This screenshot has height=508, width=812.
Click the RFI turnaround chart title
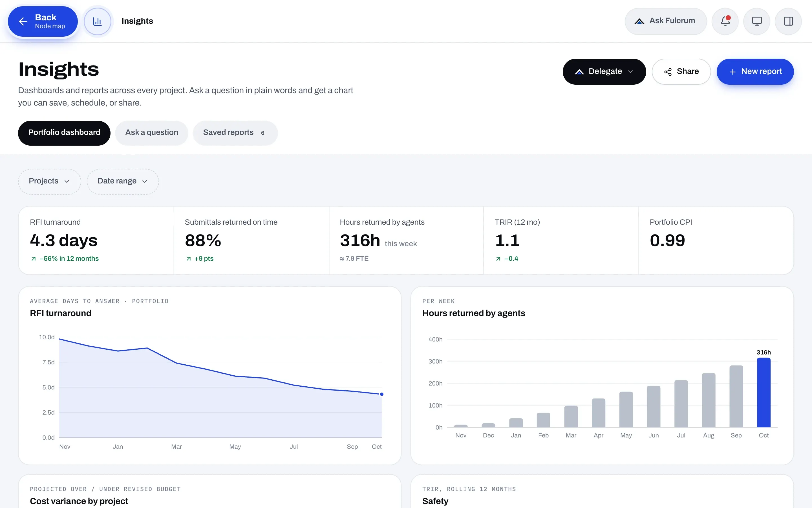[x=60, y=313]
